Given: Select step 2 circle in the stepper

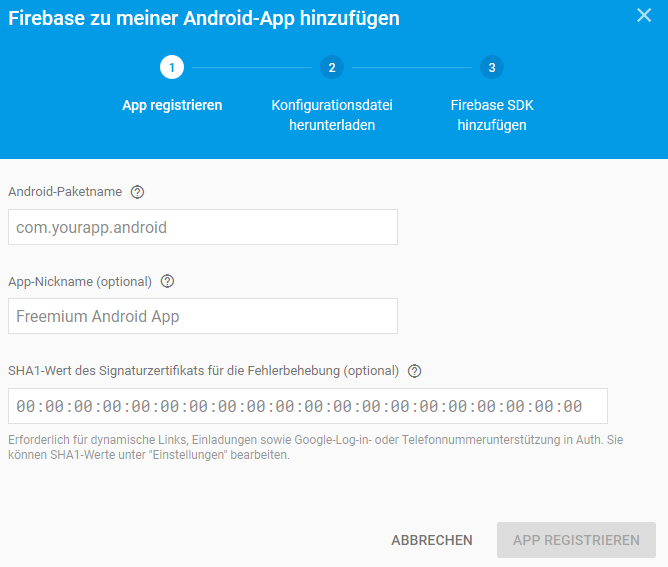Looking at the screenshot, I should pyautogui.click(x=332, y=67).
